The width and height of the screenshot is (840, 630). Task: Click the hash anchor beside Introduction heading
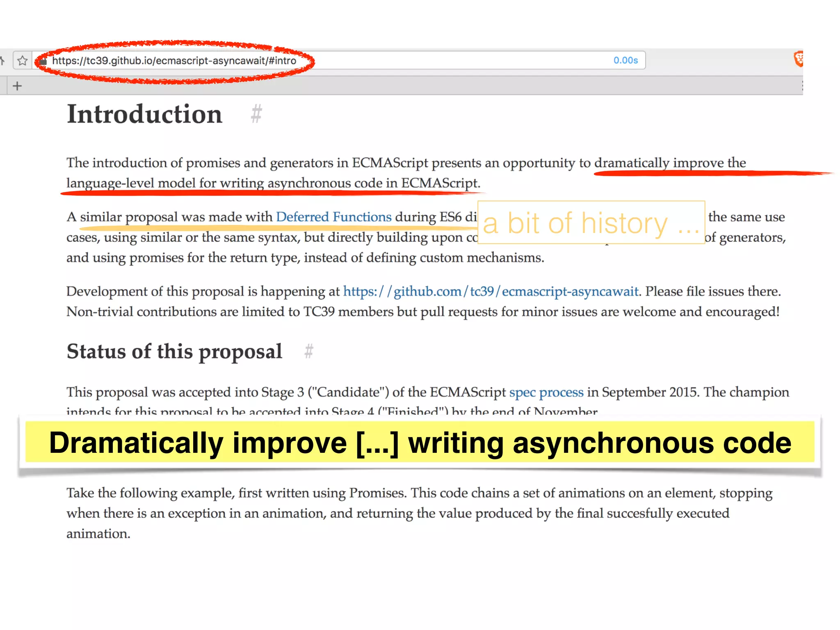pyautogui.click(x=257, y=114)
